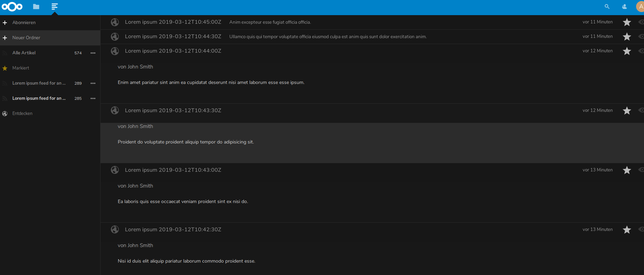Star the 10:42:30Z article
Screen dimensions: 644x275
(x=627, y=230)
